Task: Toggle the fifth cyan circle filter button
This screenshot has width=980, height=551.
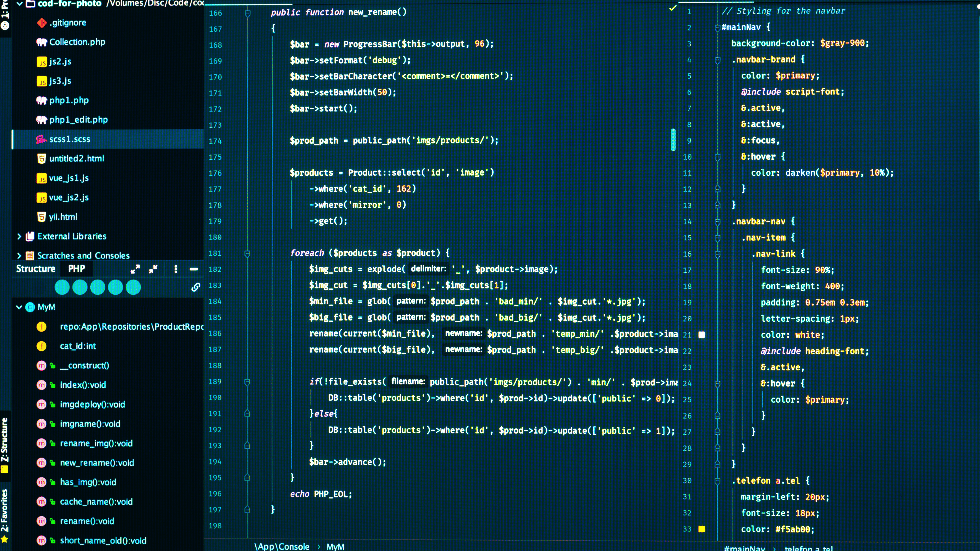Action: pyautogui.click(x=133, y=287)
